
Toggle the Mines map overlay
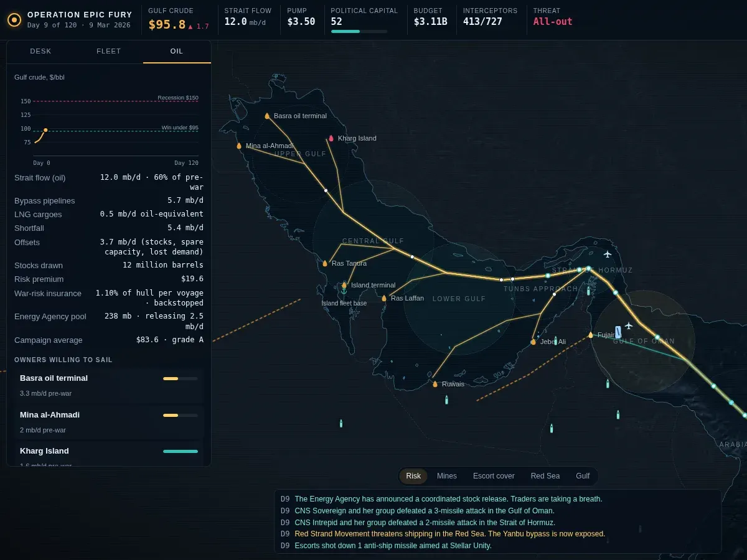[x=447, y=476]
